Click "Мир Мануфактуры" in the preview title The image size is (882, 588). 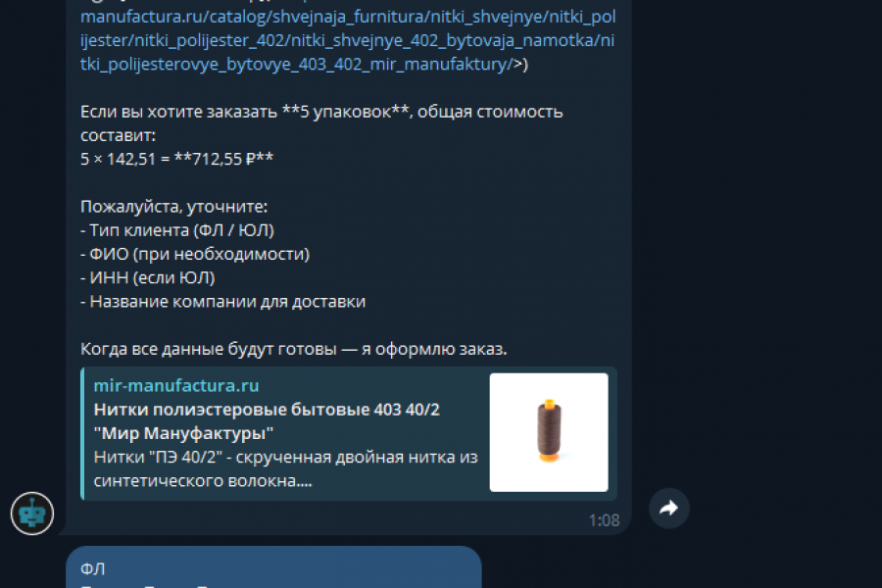[183, 433]
